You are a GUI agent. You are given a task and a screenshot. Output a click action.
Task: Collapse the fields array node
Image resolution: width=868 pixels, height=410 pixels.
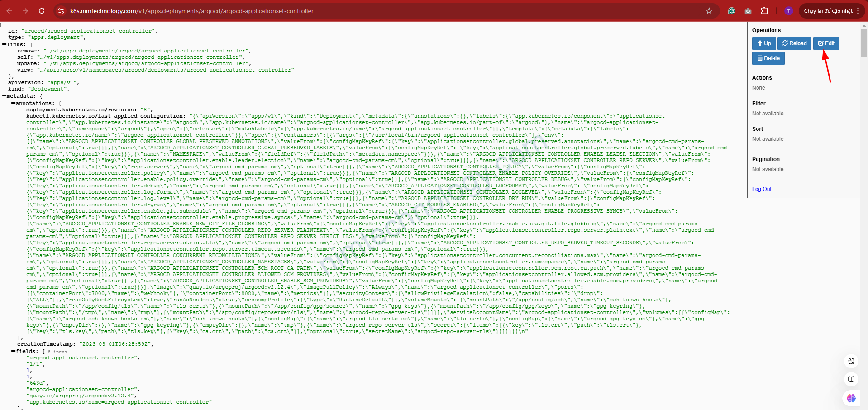(14, 352)
